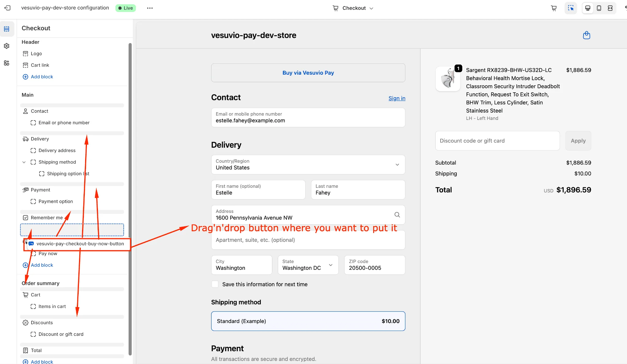627x364 pixels.
Task: Open the State dropdown
Action: click(x=308, y=265)
